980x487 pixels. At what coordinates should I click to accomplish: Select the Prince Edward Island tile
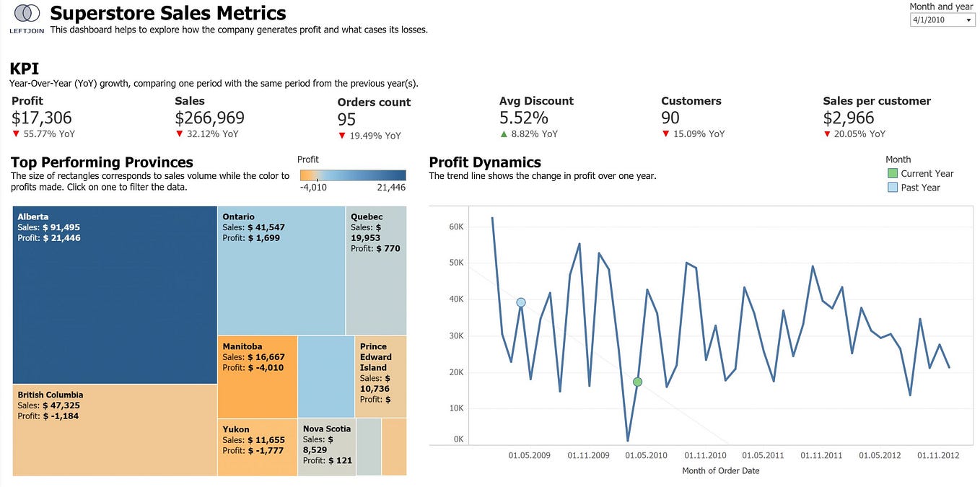pyautogui.click(x=379, y=375)
